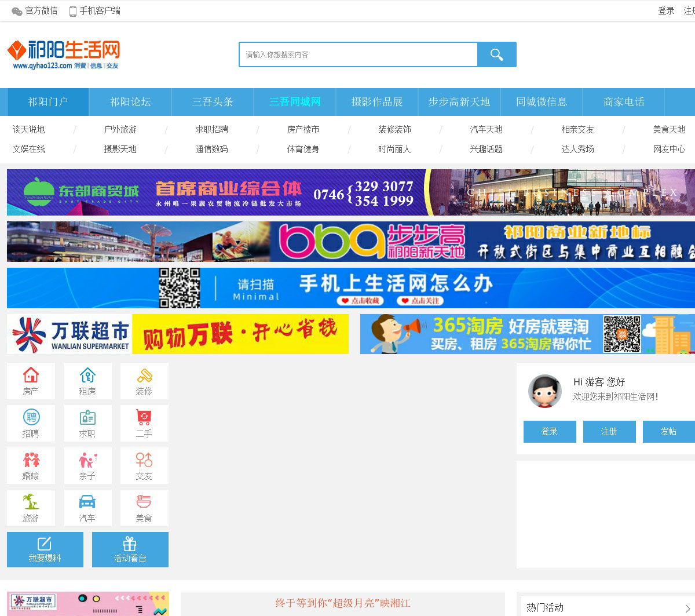Click the magnifier search button
The height and width of the screenshot is (616, 695).
point(496,54)
